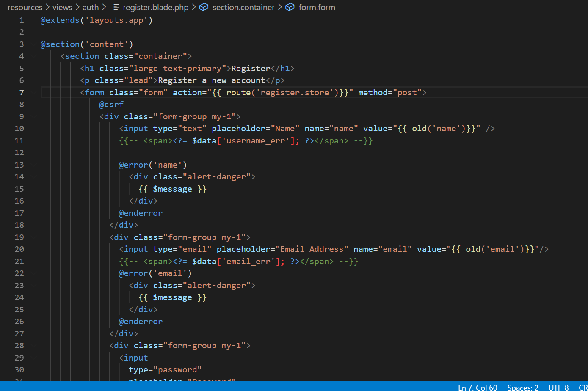Open the views breadcrumb item
This screenshot has width=588, height=391.
point(62,7)
